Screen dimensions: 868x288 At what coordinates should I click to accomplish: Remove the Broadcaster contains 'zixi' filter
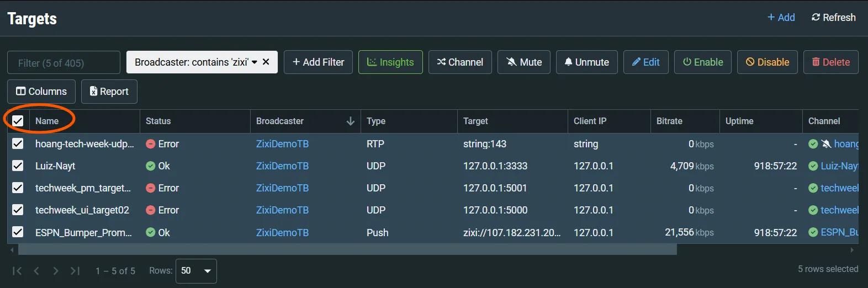tap(266, 62)
